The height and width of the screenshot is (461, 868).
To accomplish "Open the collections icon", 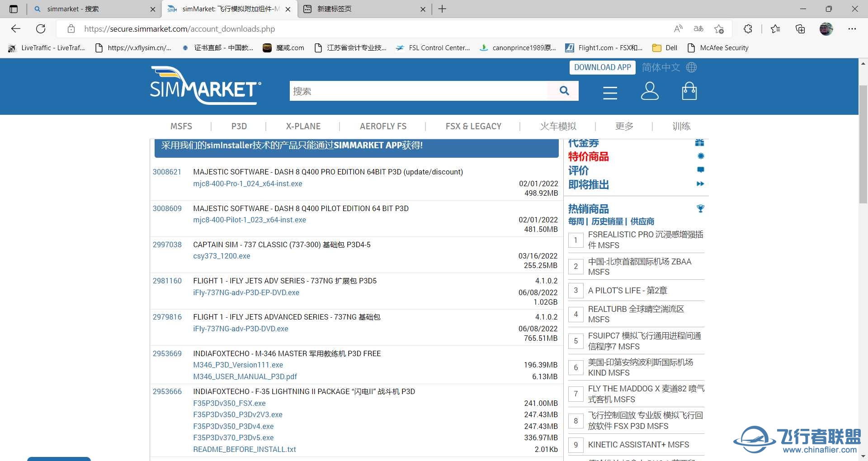I will (800, 29).
